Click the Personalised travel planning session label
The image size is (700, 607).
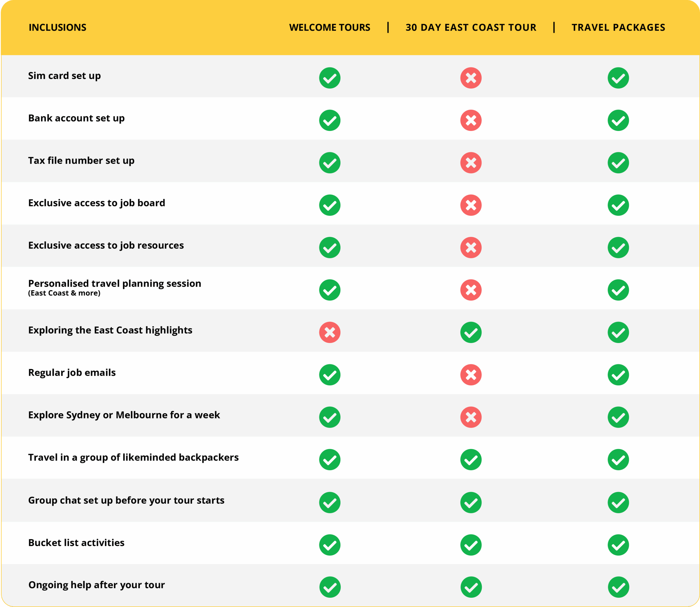pyautogui.click(x=115, y=283)
